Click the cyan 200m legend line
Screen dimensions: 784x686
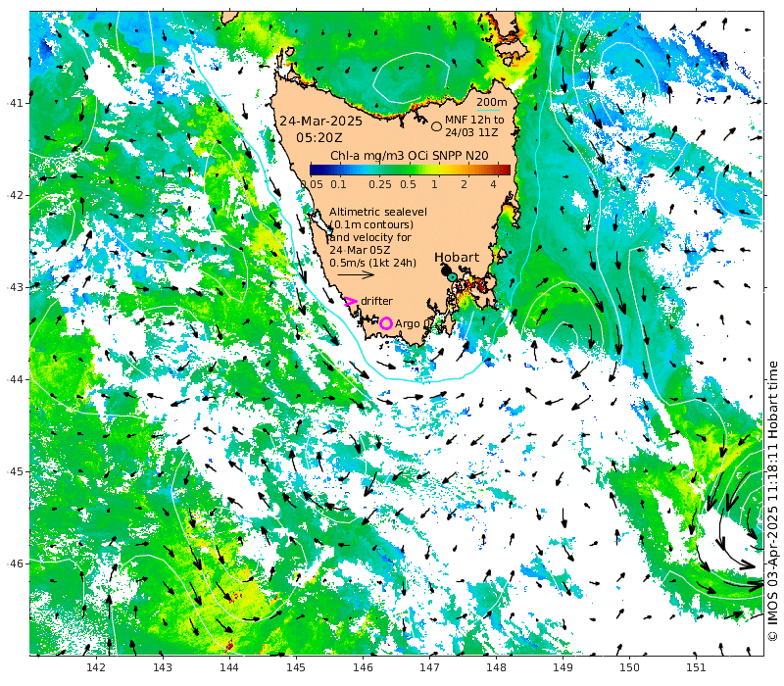point(488,110)
